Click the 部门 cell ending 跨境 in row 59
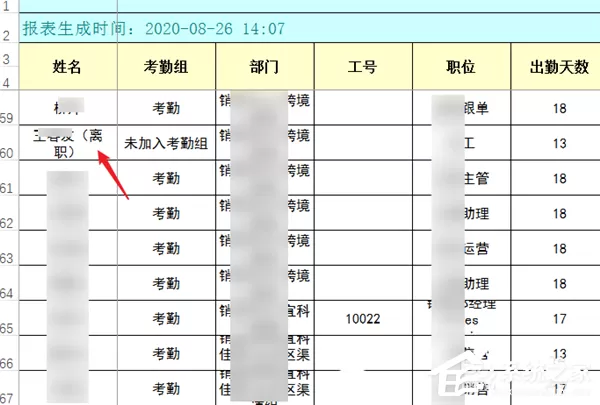The width and height of the screenshot is (600, 405). tap(265, 108)
